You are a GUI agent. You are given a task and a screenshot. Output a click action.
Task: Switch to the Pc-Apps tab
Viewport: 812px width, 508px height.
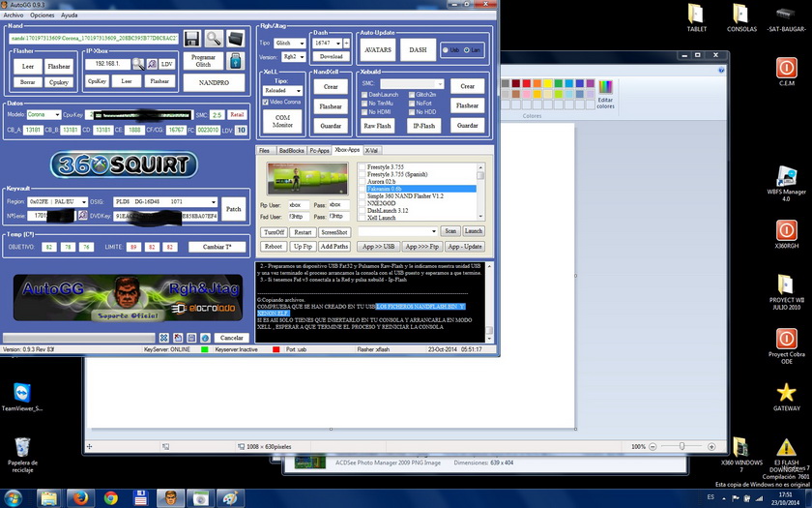click(320, 150)
